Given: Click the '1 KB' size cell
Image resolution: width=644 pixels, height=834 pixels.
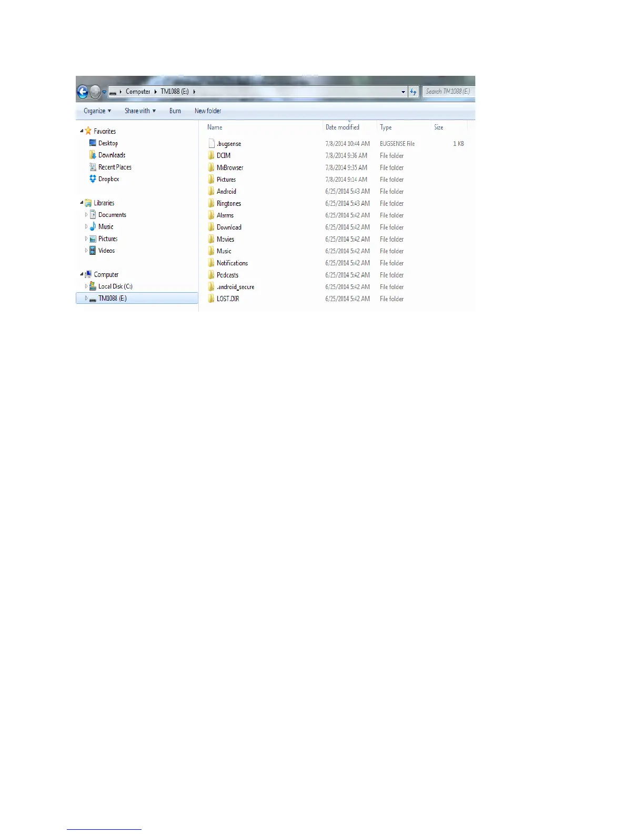Looking at the screenshot, I should tap(458, 144).
